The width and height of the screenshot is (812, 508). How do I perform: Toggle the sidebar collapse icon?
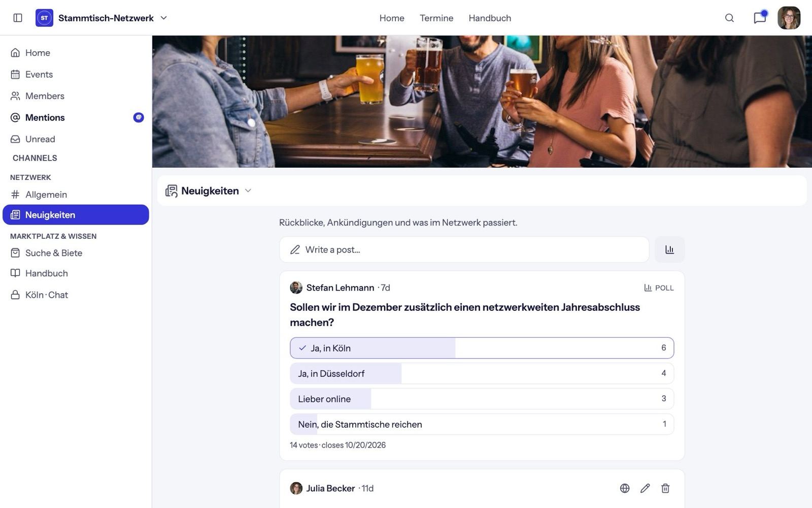tap(18, 18)
